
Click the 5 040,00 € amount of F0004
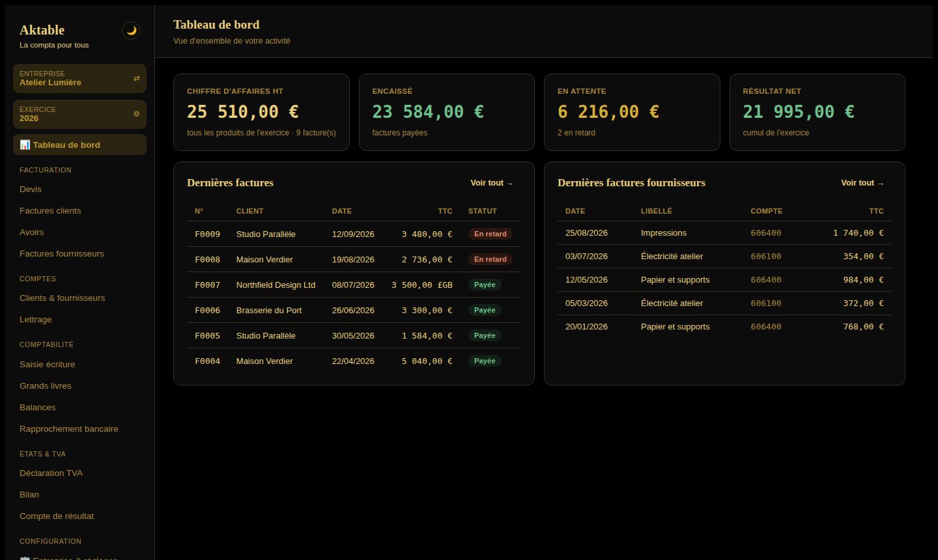point(427,361)
